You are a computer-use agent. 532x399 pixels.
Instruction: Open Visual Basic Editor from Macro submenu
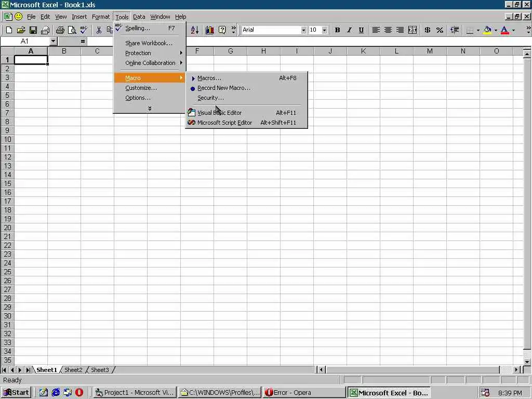[220, 113]
